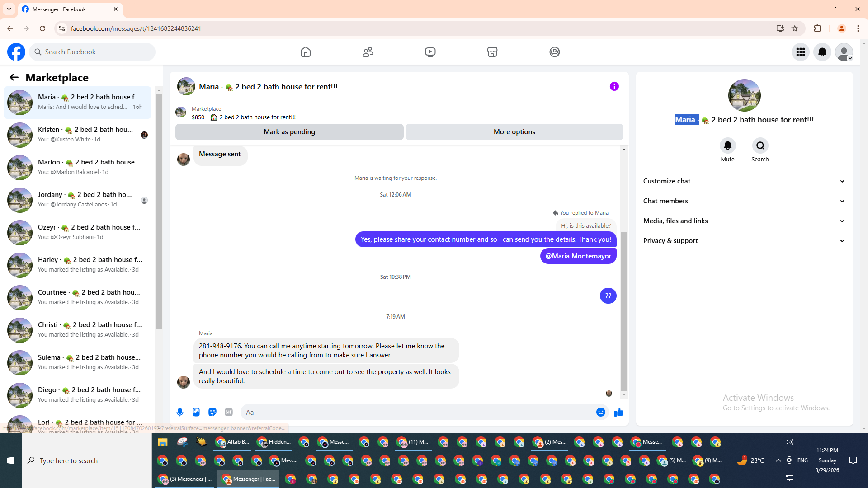Mute this conversation with the bell

point(728,145)
